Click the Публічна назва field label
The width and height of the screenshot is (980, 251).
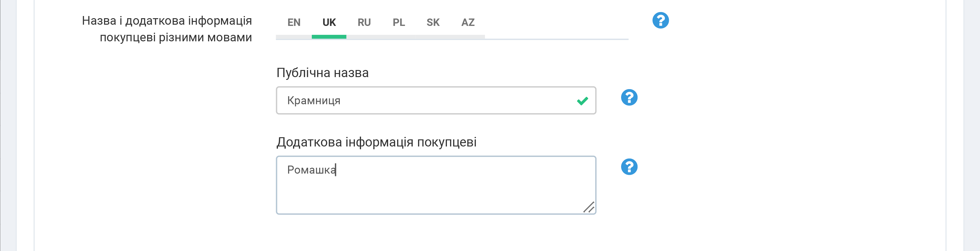[x=323, y=73]
